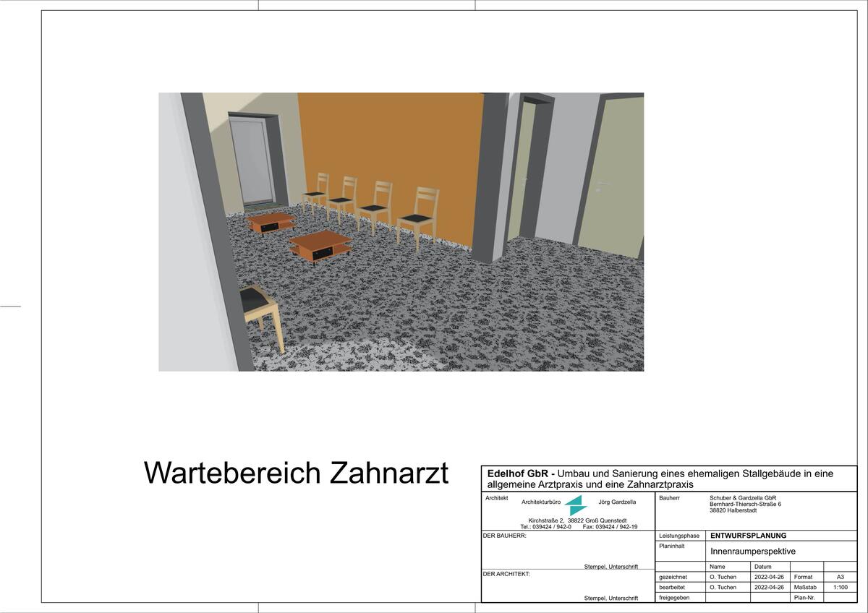The height and width of the screenshot is (613, 868).
Task: Click the rendered waiting room perspective image
Action: tap(401, 231)
